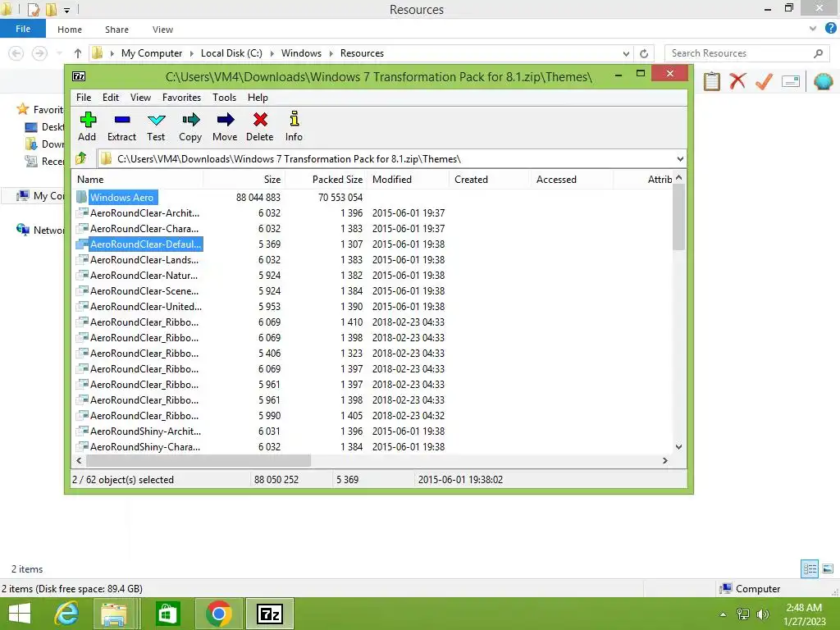Navigate back in Explorer

point(16,53)
